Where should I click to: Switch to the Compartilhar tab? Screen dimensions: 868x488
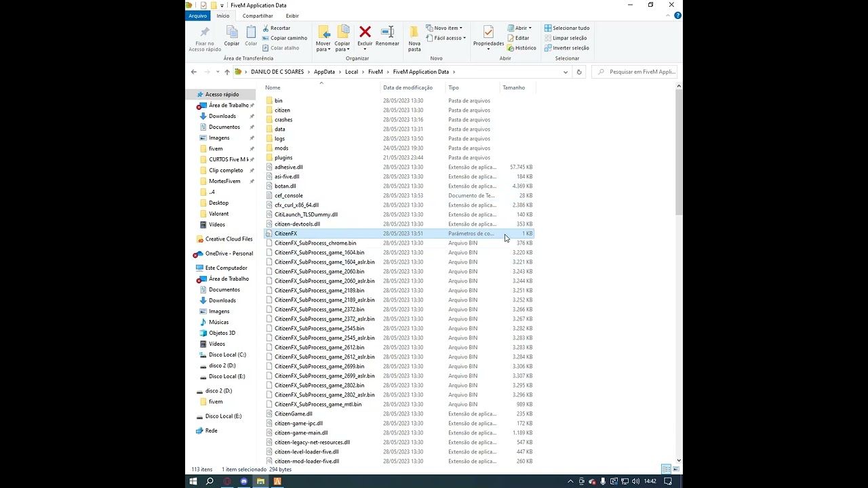pos(258,16)
